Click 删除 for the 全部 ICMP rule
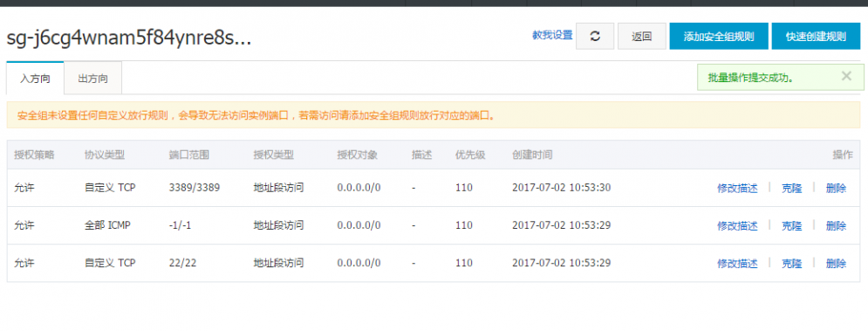This screenshot has width=868, height=331. coord(836,225)
